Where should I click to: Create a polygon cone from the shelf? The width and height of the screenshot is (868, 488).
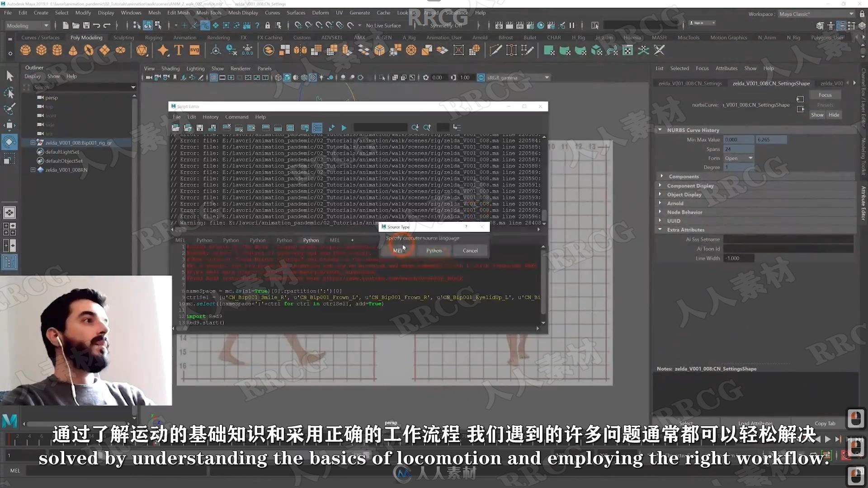(x=73, y=50)
